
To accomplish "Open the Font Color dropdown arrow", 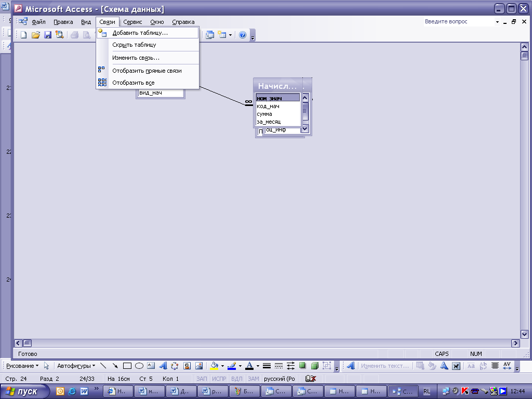I will (x=258, y=366).
